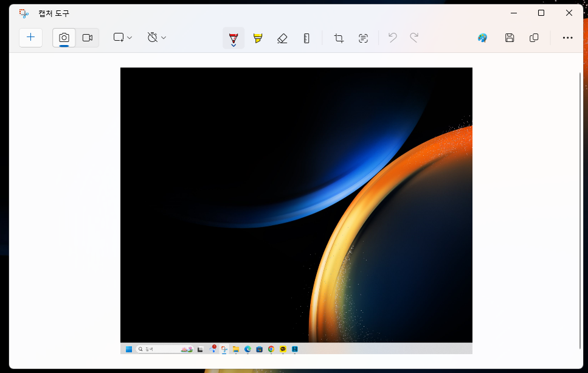The height and width of the screenshot is (373, 588).
Task: Switch to the video recording mode
Action: (x=88, y=38)
